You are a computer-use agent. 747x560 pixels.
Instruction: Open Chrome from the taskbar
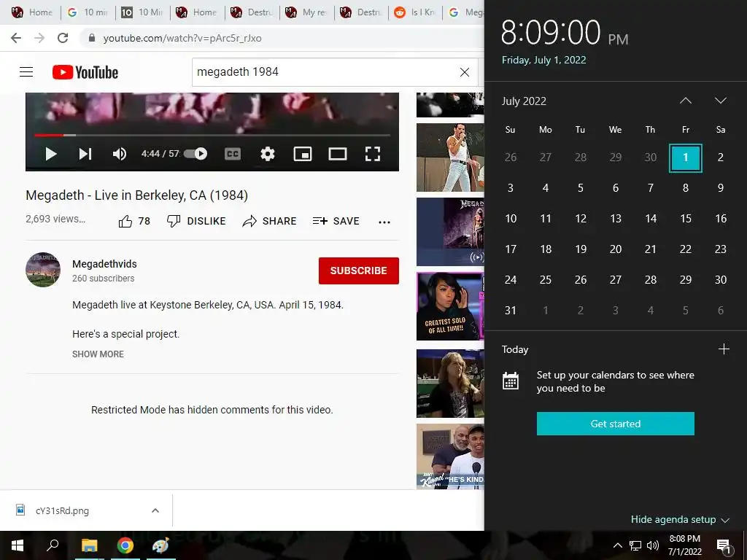click(x=125, y=545)
